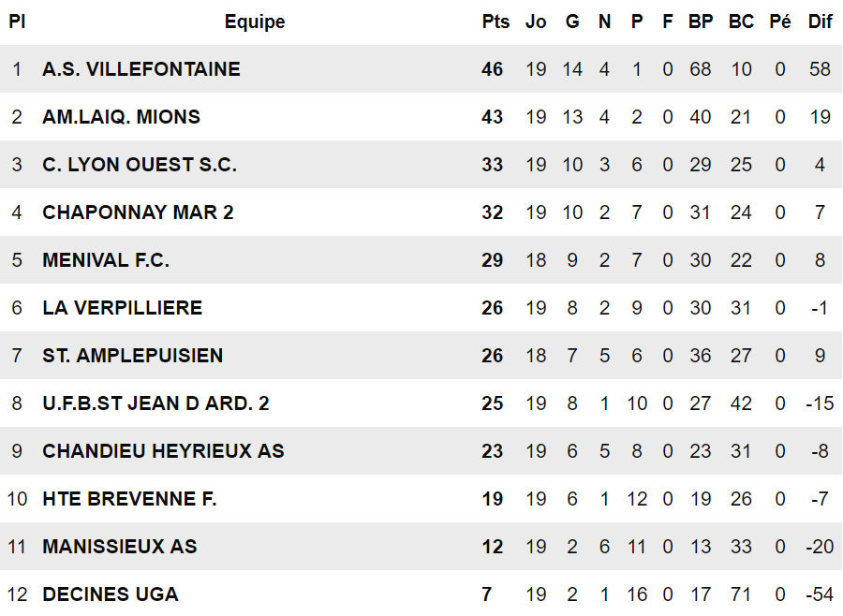The image size is (843, 616).
Task: Click the Equipe column header
Action: [x=255, y=22]
